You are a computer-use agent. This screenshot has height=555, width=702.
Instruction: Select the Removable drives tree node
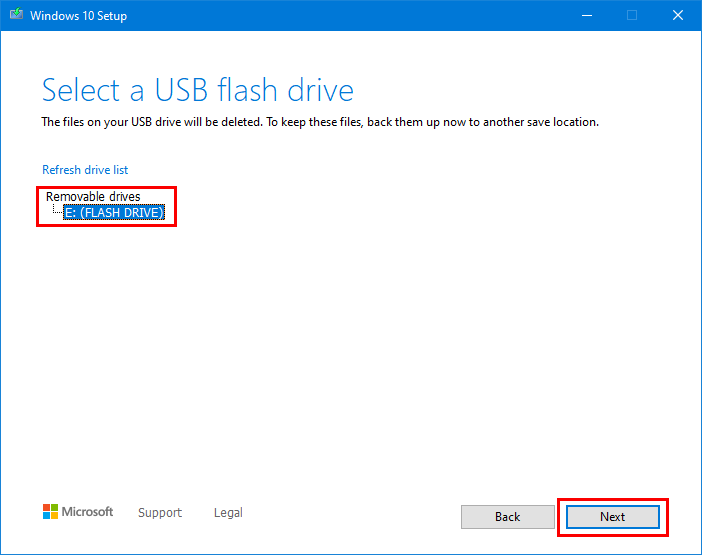(x=93, y=197)
